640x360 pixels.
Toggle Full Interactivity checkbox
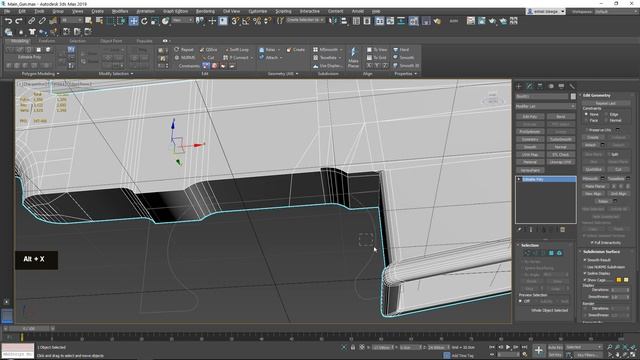click(591, 242)
